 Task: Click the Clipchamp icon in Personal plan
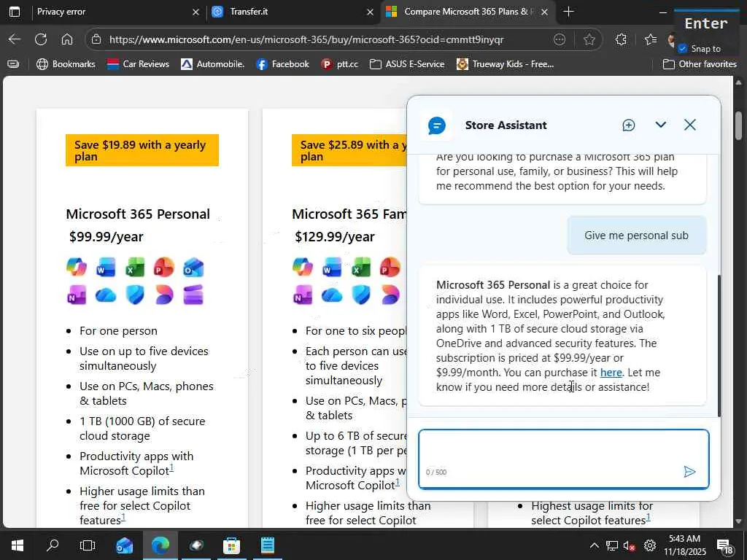click(x=193, y=295)
